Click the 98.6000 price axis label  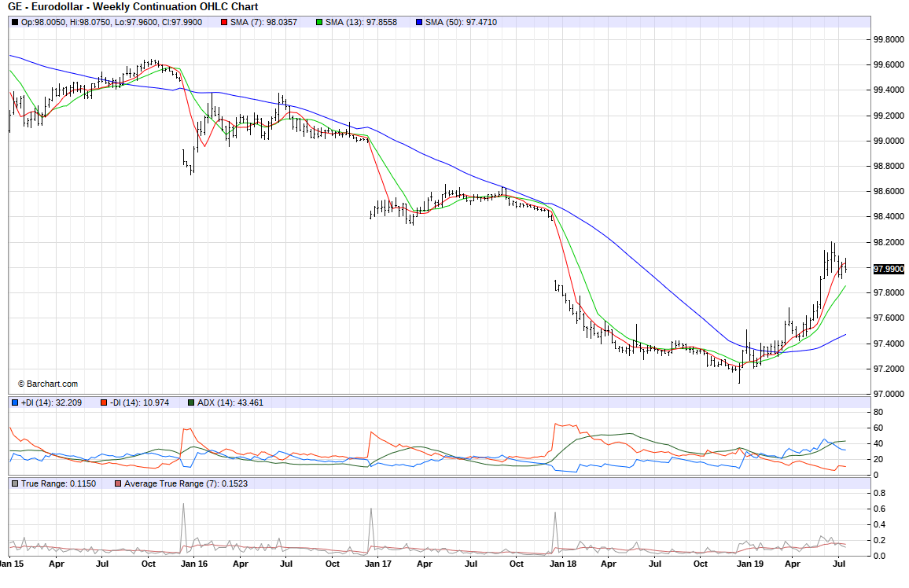click(x=889, y=191)
